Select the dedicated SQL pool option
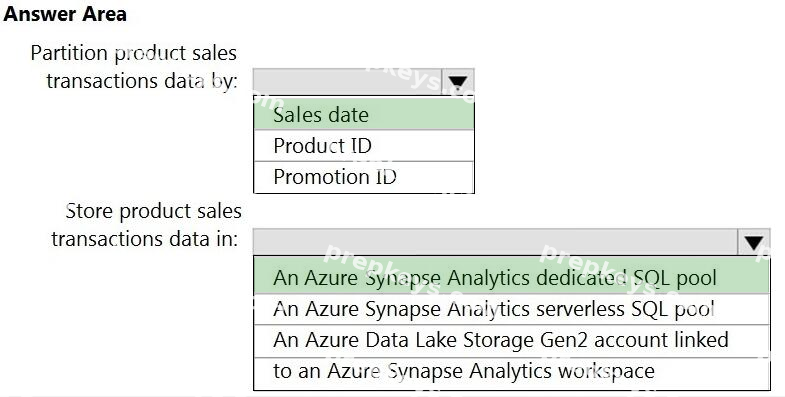Viewport: 785px width, 397px height. point(512,277)
